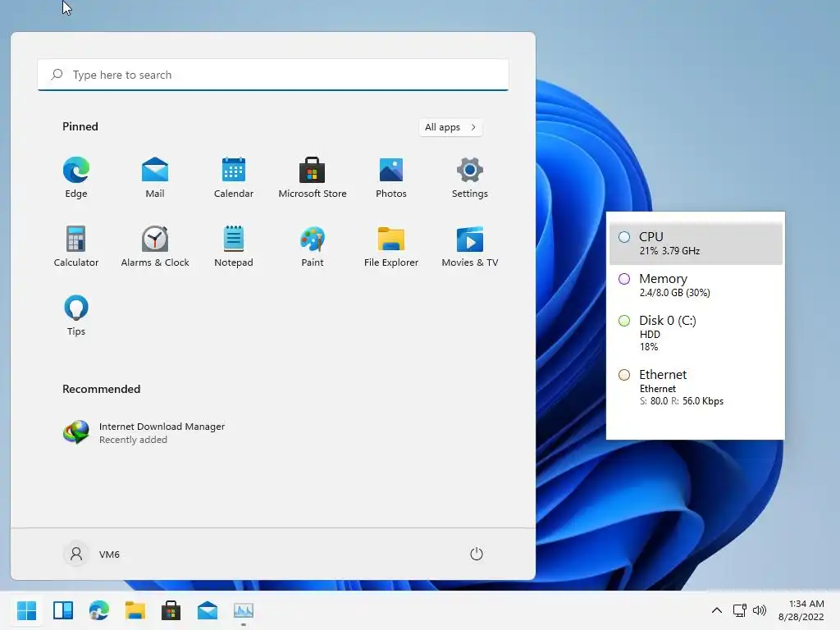The image size is (840, 630).
Task: Click the Windows Start button on taskbar
Action: (26, 610)
